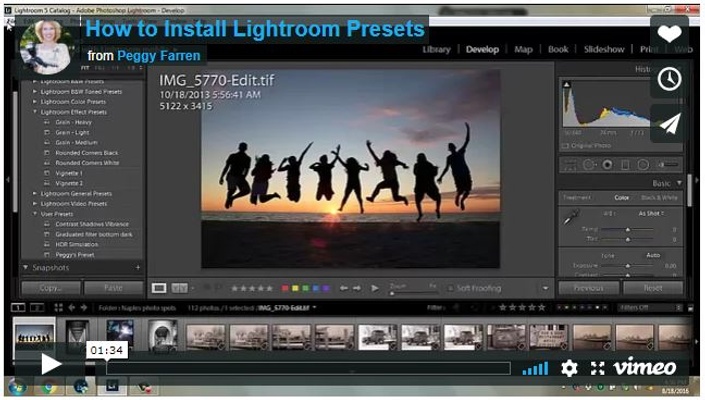Image resolution: width=705 pixels, height=400 pixels.
Task: Apply the Rounded Corners White preset
Action: [87, 163]
